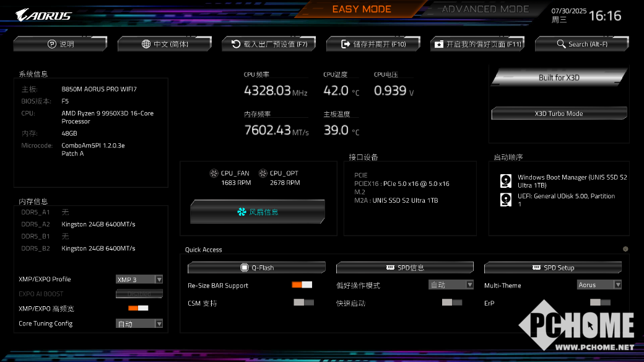The height and width of the screenshot is (362, 644).
Task: Toggle the ErP switch
Action: 600,302
